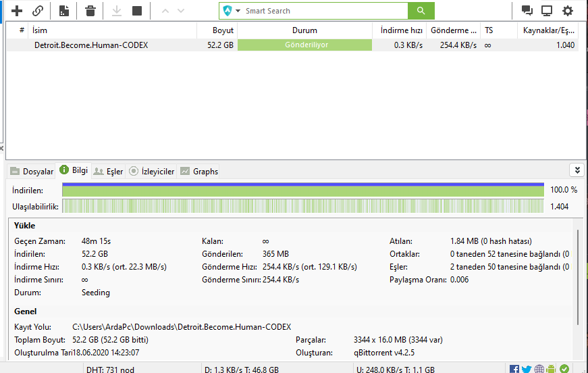Click the D: 1.3 KB/s download status entry
The image size is (588, 373).
(242, 370)
